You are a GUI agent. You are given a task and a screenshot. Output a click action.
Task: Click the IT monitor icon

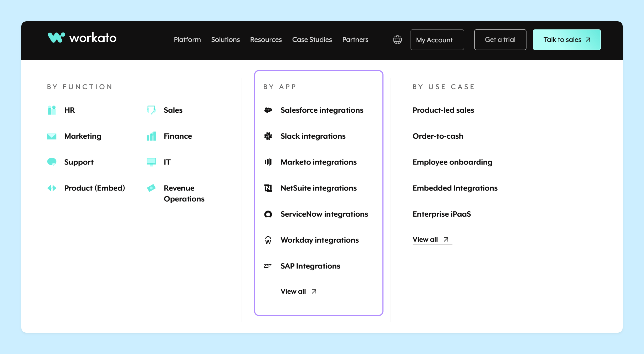click(x=151, y=162)
